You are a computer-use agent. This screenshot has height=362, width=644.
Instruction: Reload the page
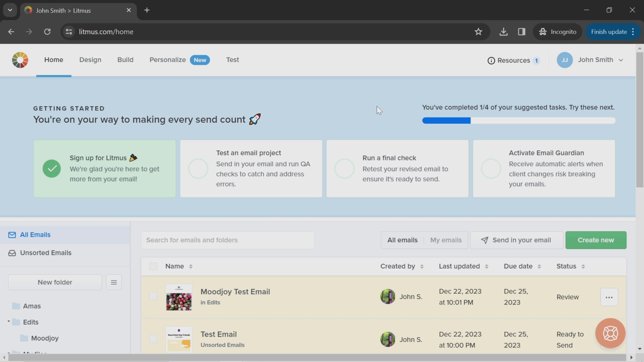coord(47,32)
